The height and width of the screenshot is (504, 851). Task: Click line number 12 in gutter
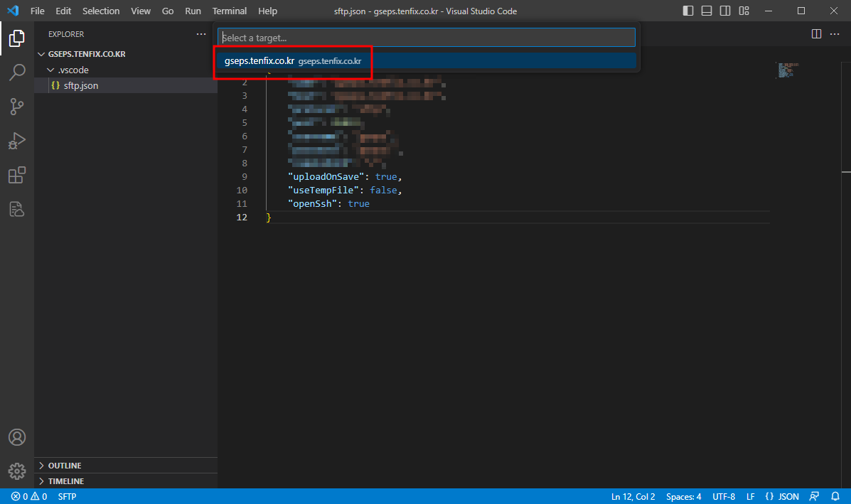point(242,218)
